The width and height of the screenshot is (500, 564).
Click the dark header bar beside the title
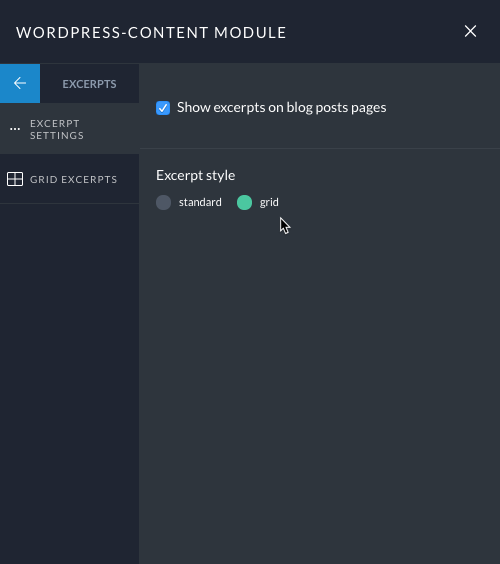[374, 32]
